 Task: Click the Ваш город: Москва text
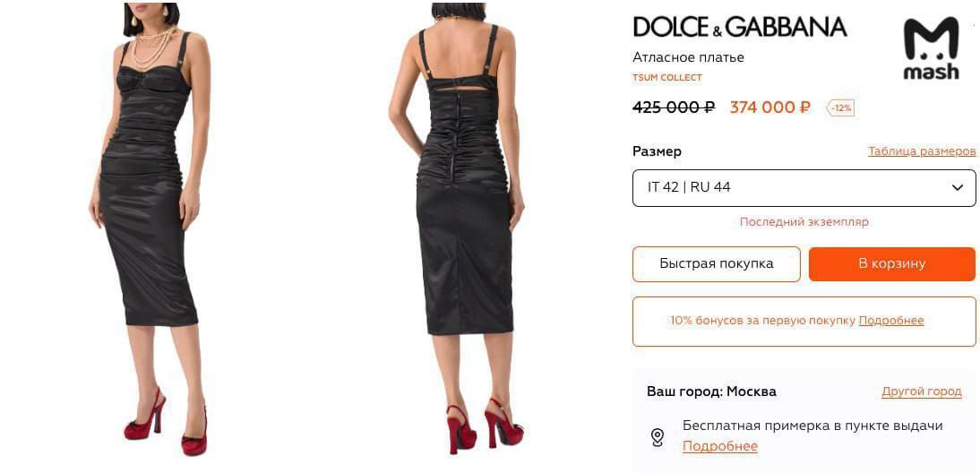tap(711, 391)
